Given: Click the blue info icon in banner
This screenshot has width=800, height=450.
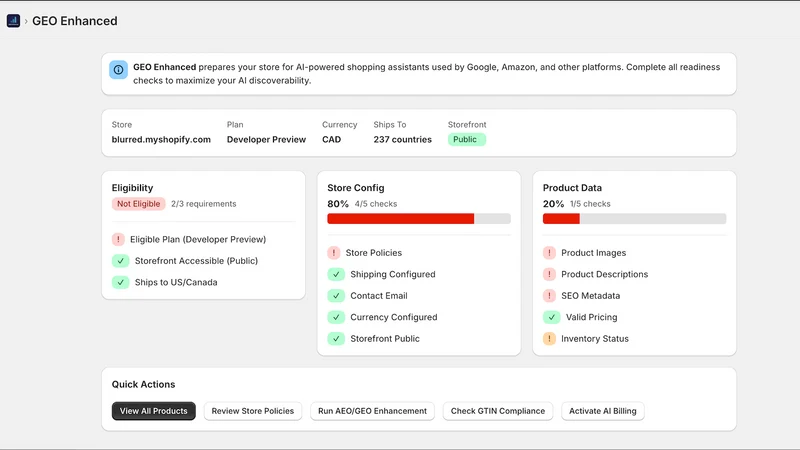Looking at the screenshot, I should tap(118, 70).
